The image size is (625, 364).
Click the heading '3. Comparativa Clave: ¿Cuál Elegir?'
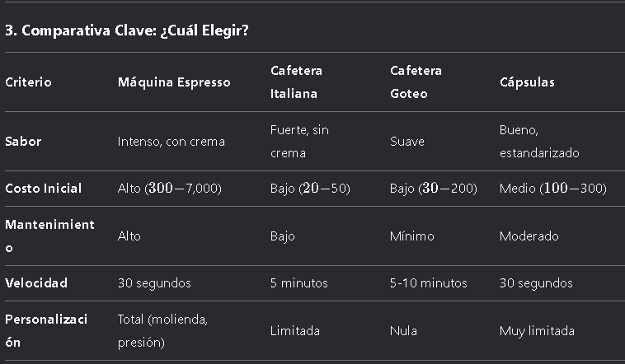[x=127, y=30]
